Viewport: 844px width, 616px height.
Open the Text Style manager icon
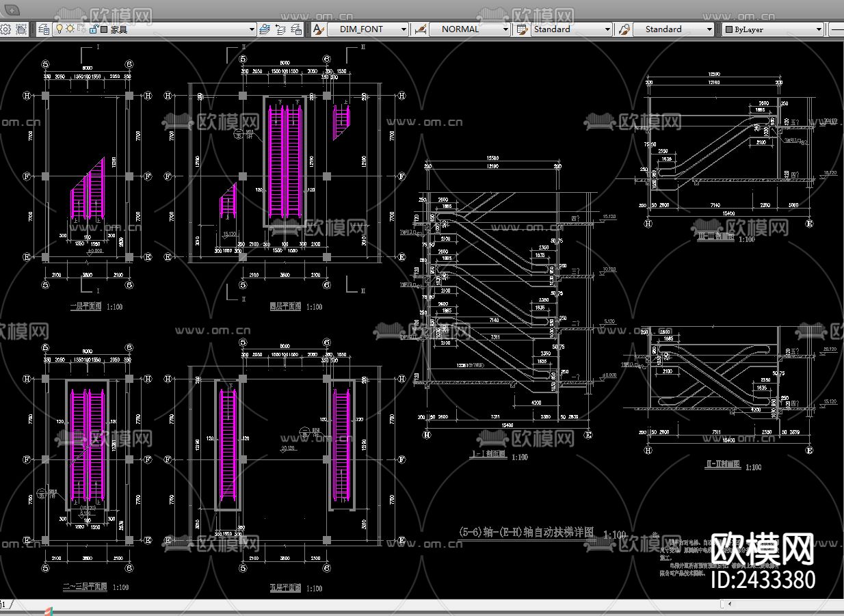click(x=318, y=29)
